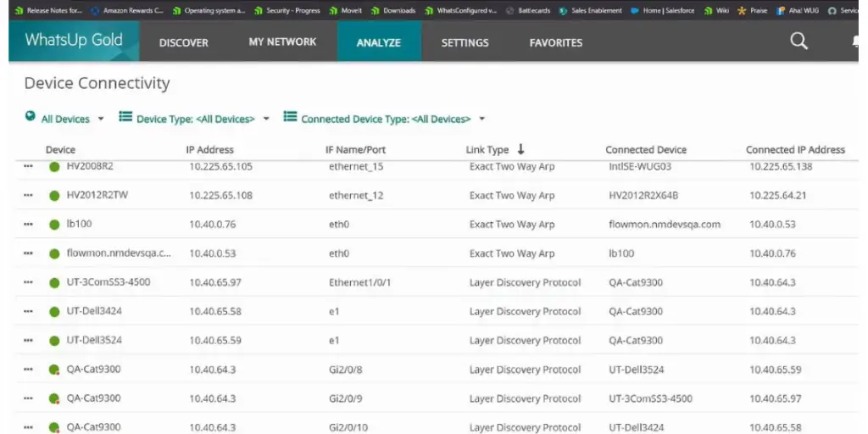Sort by IP Address column header

tap(210, 149)
